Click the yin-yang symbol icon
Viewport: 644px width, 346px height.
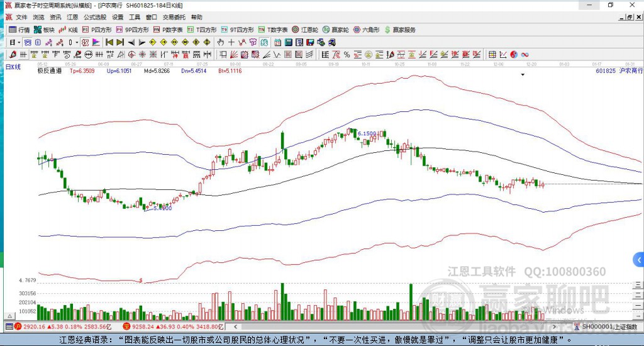tap(514, 54)
